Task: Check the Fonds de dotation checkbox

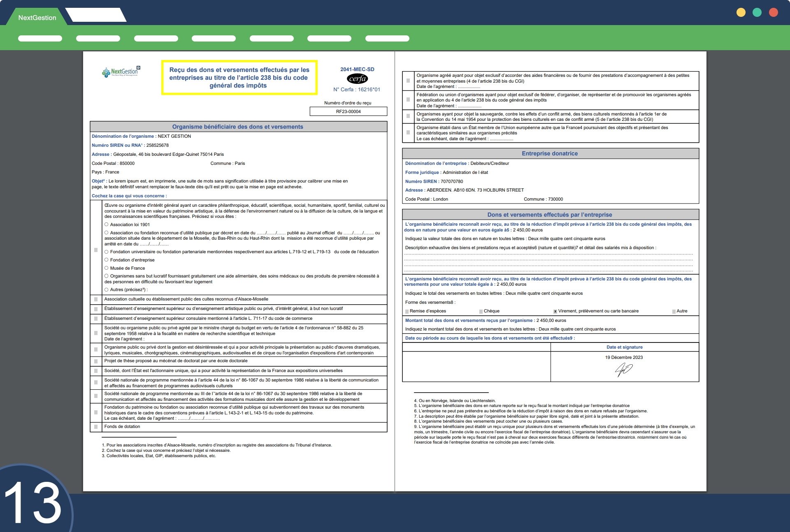Action: click(96, 427)
